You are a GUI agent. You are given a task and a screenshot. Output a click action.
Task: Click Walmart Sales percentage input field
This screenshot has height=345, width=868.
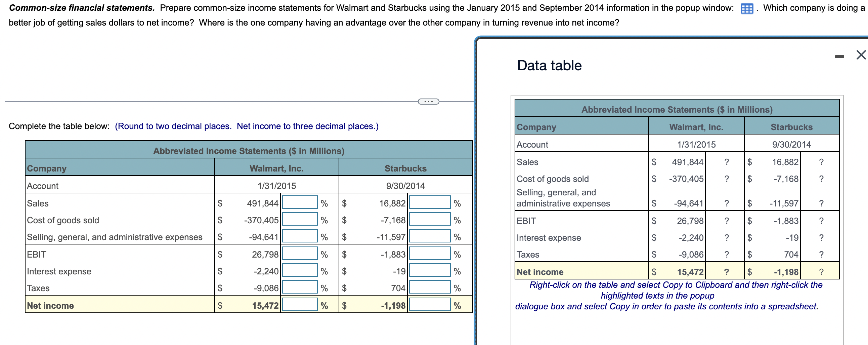[300, 203]
